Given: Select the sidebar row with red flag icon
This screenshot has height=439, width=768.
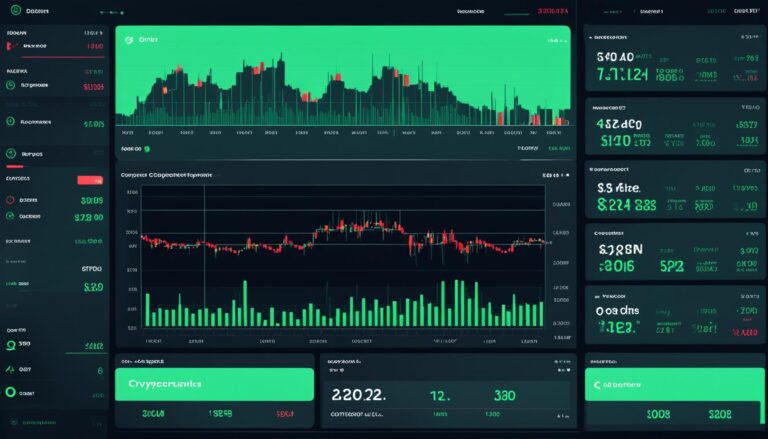Looking at the screenshot, I should pyautogui.click(x=55, y=46).
